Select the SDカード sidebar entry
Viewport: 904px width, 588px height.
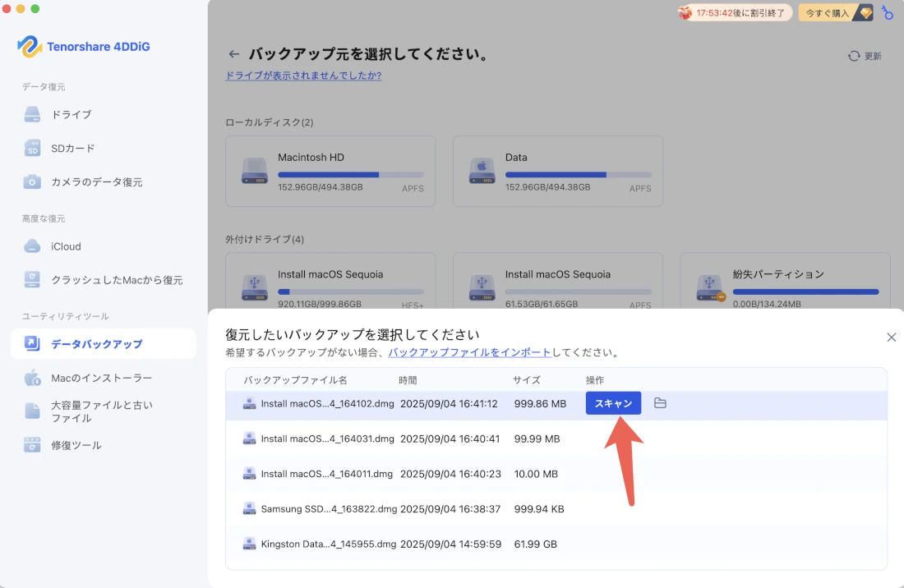click(103, 148)
